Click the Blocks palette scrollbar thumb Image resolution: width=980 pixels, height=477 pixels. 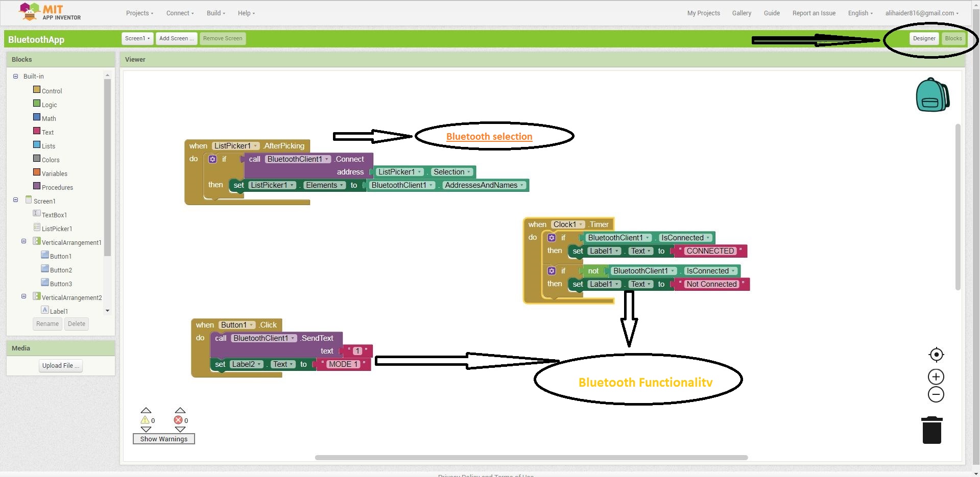[x=107, y=167]
